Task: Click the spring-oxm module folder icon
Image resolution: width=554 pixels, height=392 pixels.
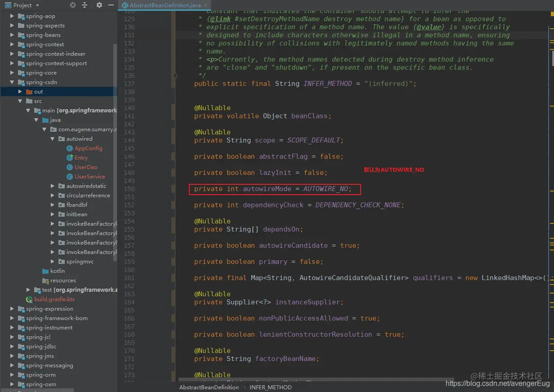Action: click(21, 384)
